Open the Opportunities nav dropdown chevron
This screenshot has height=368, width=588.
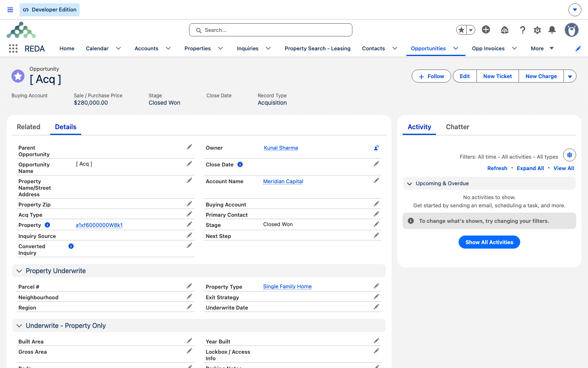tap(456, 48)
